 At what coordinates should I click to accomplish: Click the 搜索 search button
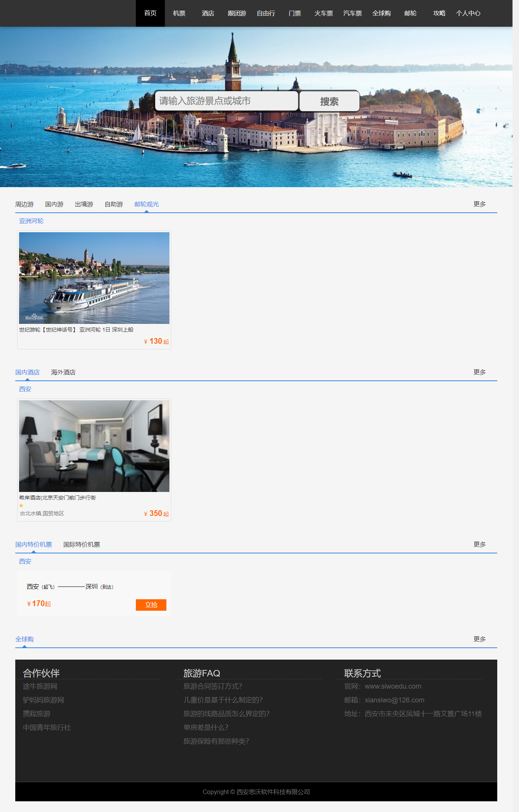coord(329,101)
